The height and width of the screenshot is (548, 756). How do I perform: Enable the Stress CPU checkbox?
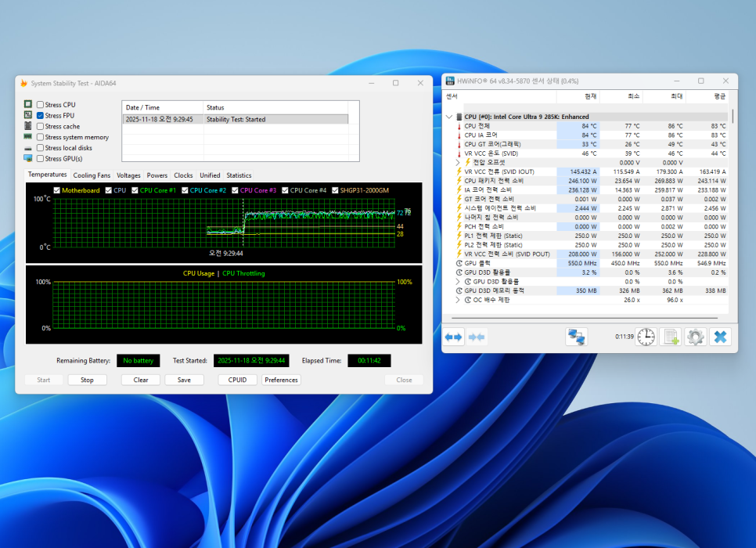pos(40,105)
